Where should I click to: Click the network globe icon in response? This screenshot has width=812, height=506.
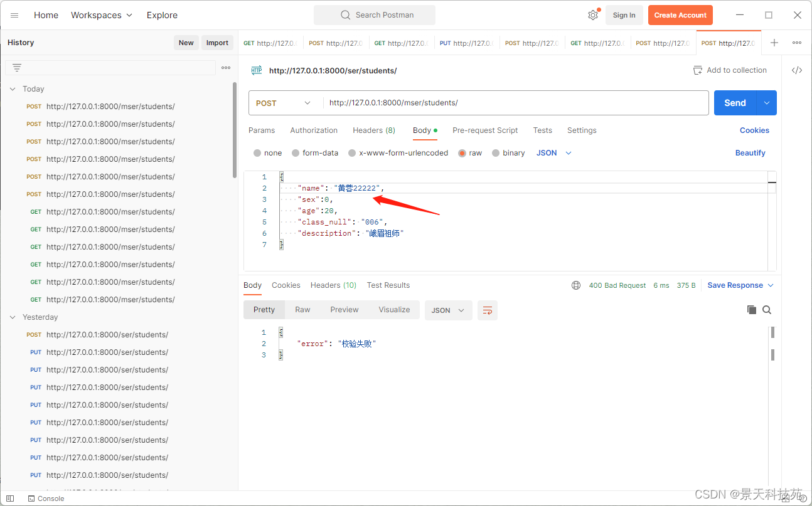pos(576,285)
